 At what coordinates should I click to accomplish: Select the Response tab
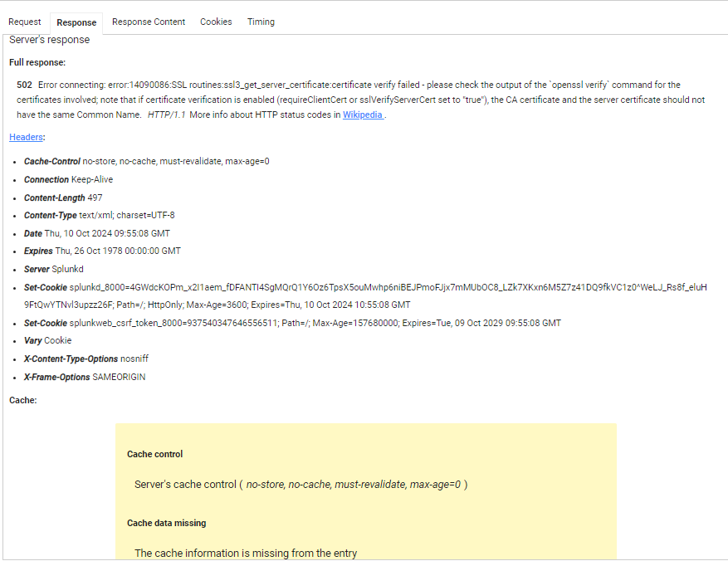click(76, 22)
